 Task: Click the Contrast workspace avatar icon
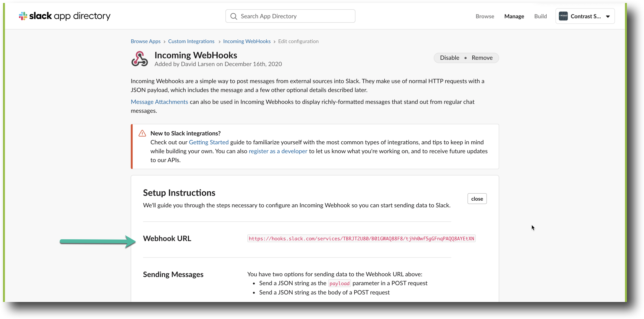pyautogui.click(x=563, y=16)
